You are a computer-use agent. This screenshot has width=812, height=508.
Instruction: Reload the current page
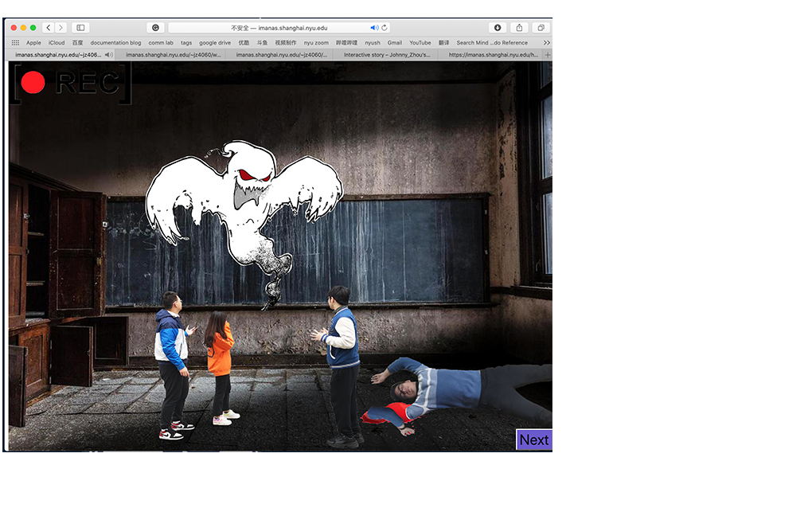click(385, 28)
